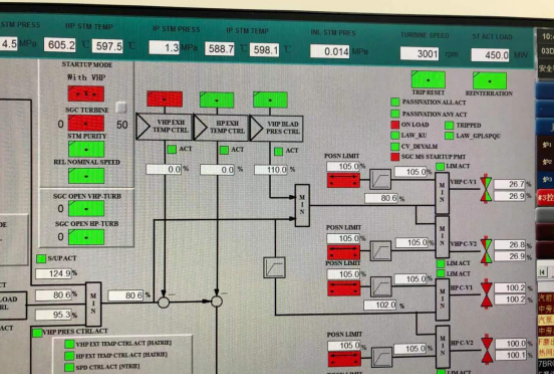Click the REL NOMINAL SPEED green button
Image resolution: width=554 pixels, height=374 pixels.
click(86, 176)
